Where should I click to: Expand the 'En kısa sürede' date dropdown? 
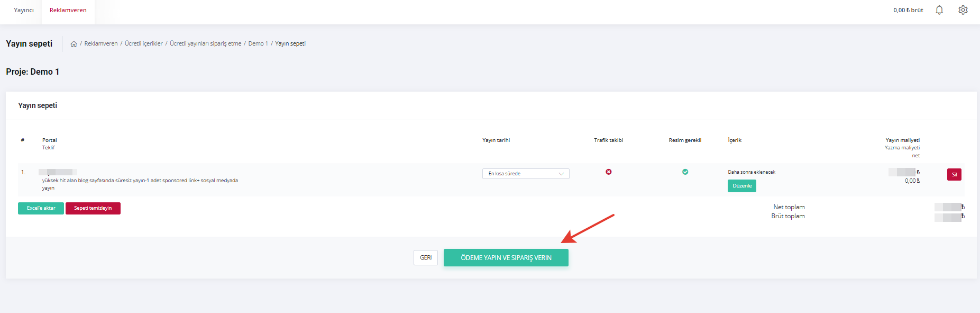525,174
